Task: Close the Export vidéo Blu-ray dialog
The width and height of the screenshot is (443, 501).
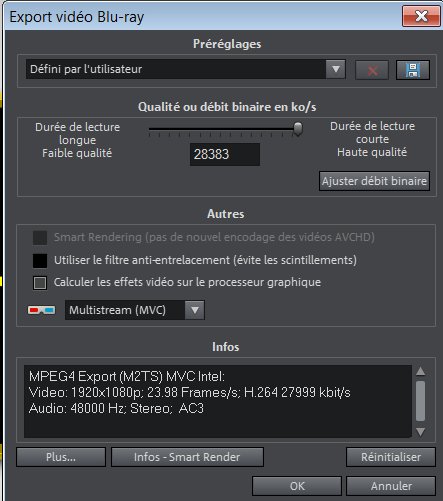Action: click(421, 16)
